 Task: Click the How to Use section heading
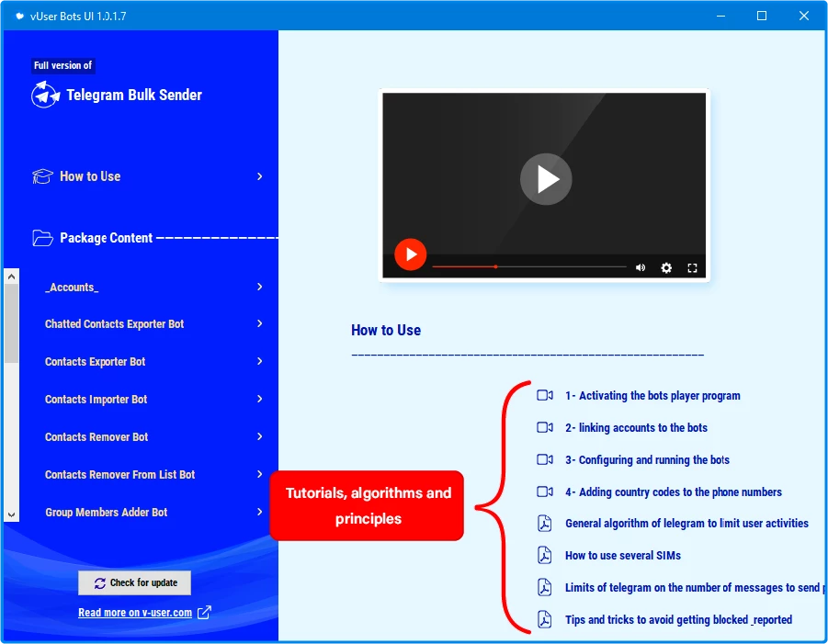coord(386,331)
